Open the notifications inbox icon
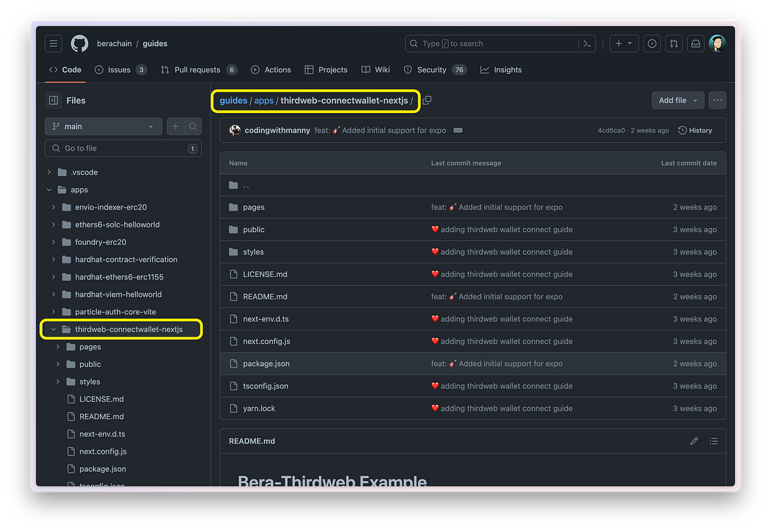771x532 pixels. [x=695, y=44]
